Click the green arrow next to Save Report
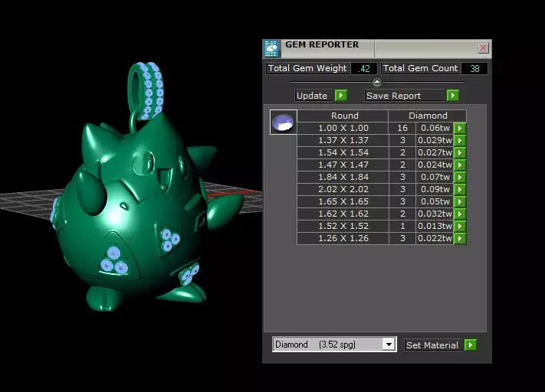This screenshot has height=392, width=545. [x=452, y=96]
